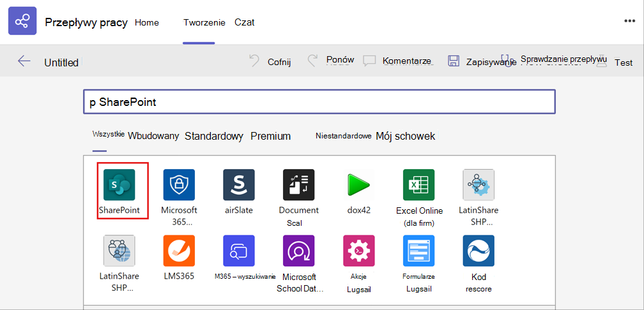
Task: Select LatinShare SHP connector beside Excel Online
Action: (x=479, y=185)
